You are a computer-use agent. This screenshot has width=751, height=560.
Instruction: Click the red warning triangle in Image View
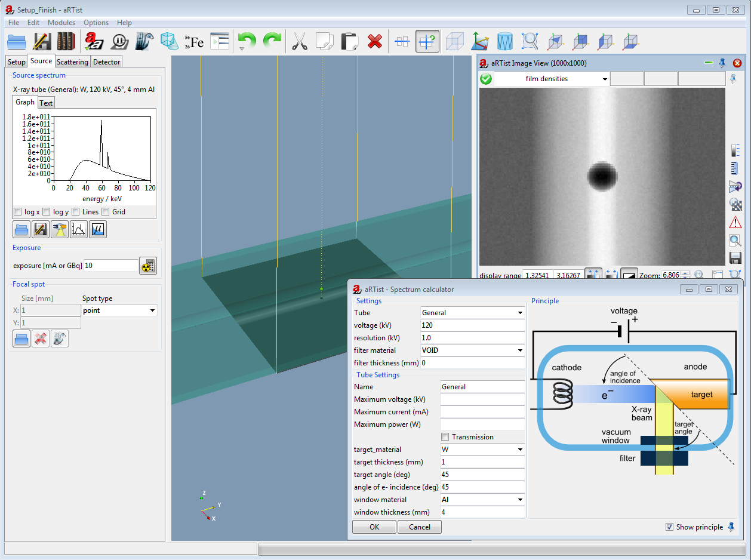[735, 223]
